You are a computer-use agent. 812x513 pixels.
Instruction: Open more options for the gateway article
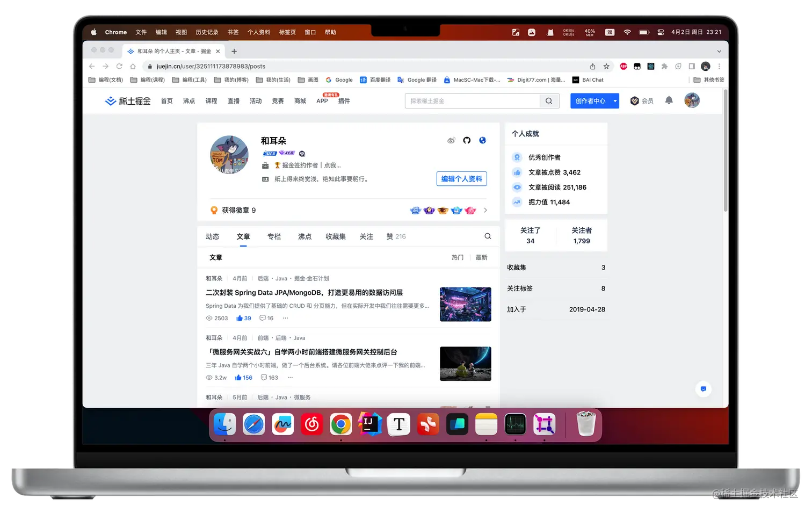click(291, 378)
